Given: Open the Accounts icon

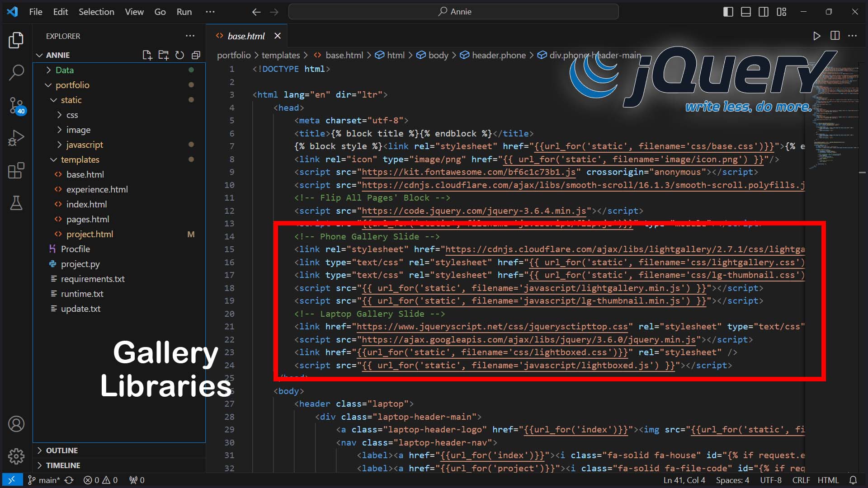Looking at the screenshot, I should click(x=16, y=424).
